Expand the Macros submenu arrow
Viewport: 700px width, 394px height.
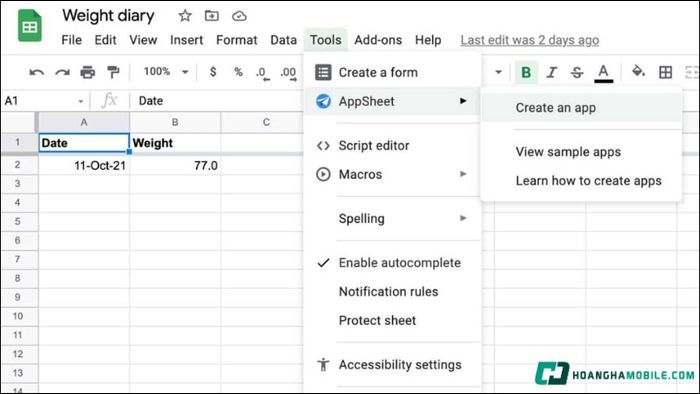coord(463,174)
